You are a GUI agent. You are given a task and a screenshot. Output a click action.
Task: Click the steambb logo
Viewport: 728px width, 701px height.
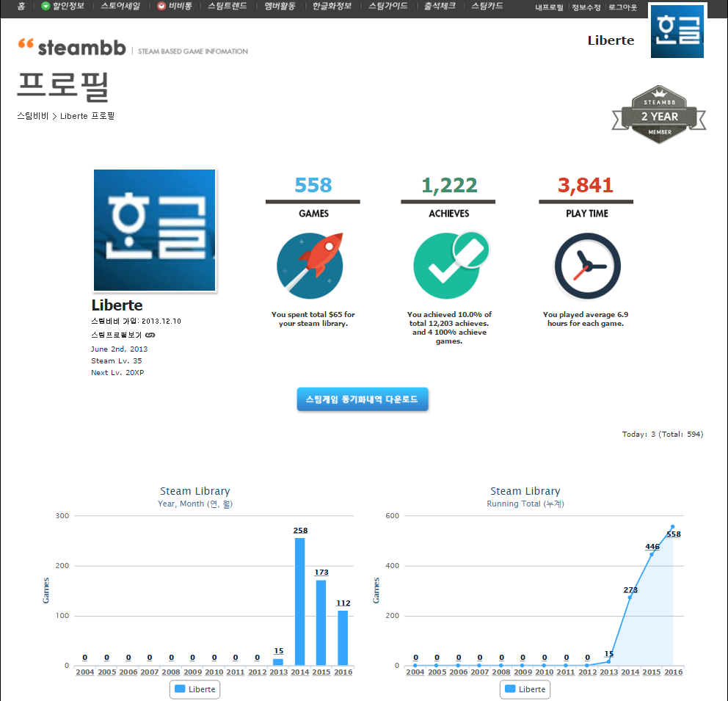(72, 48)
